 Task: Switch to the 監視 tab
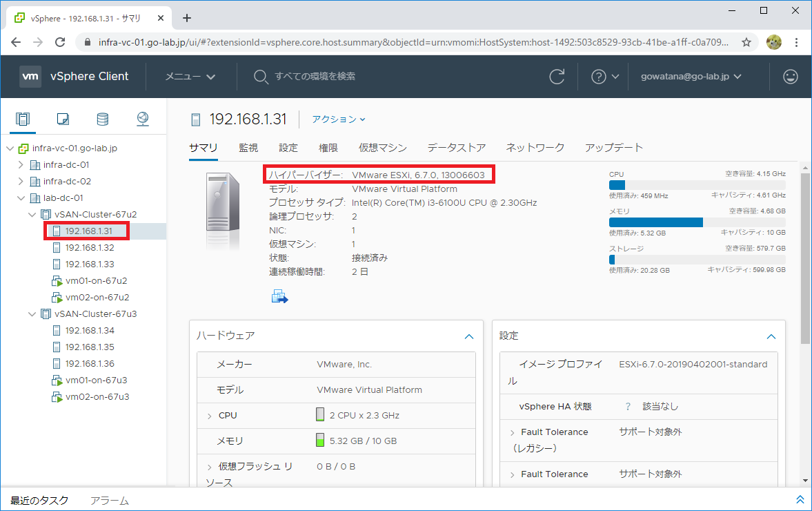248,148
